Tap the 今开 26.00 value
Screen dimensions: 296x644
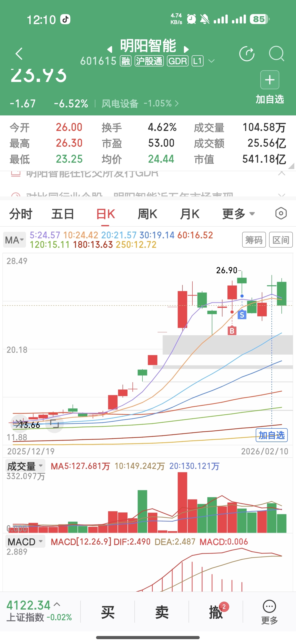click(69, 127)
